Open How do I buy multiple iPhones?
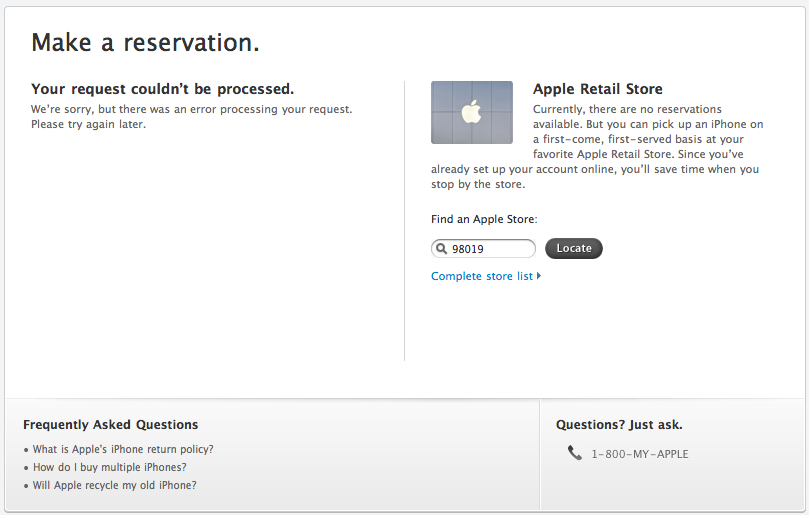The image size is (809, 515). click(109, 468)
